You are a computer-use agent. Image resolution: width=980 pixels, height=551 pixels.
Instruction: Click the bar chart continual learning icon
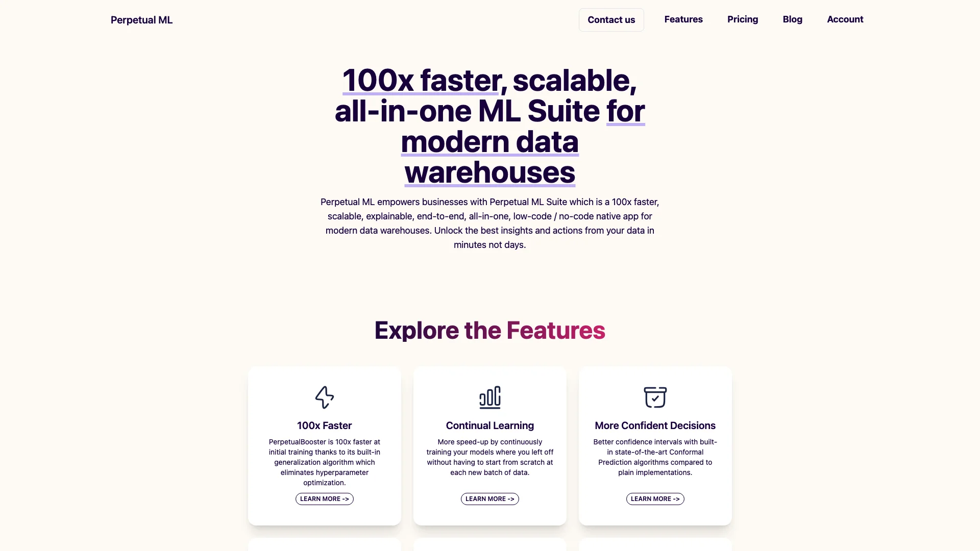coord(489,397)
